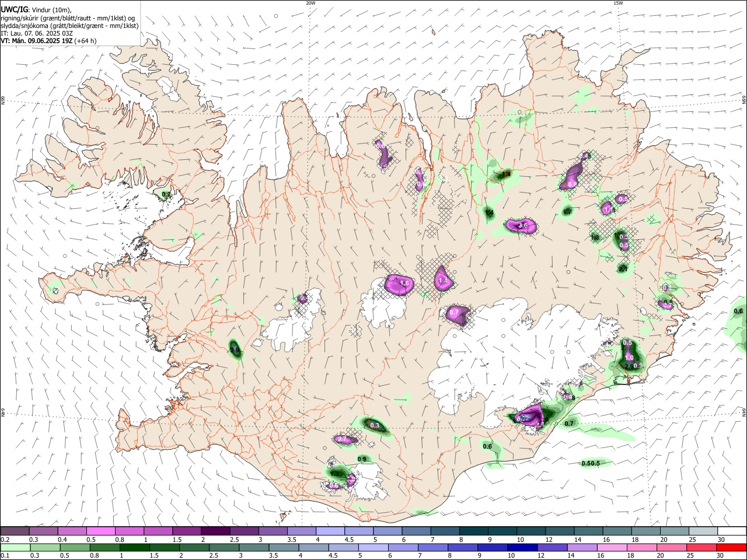Click the '1.4' label in the purple blob
This screenshot has width=747, height=560.
[x=442, y=281]
